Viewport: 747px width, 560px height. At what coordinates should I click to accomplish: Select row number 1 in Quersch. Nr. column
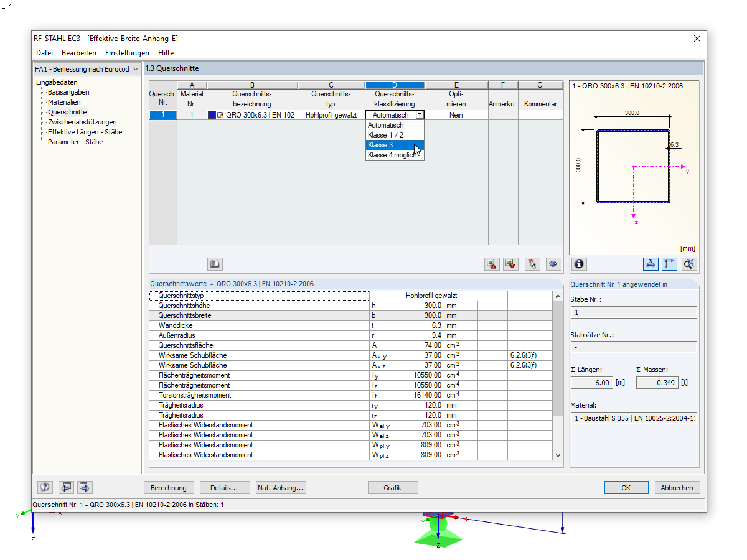pyautogui.click(x=163, y=115)
